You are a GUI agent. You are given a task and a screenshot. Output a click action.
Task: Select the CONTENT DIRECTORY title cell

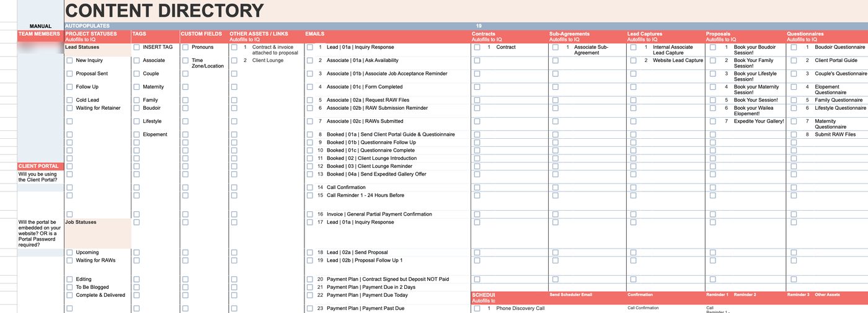click(164, 11)
